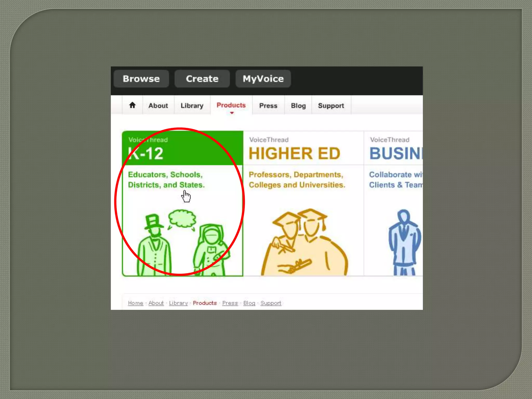Go to the Press tab
Screen dimensions: 532x399
pos(268,106)
